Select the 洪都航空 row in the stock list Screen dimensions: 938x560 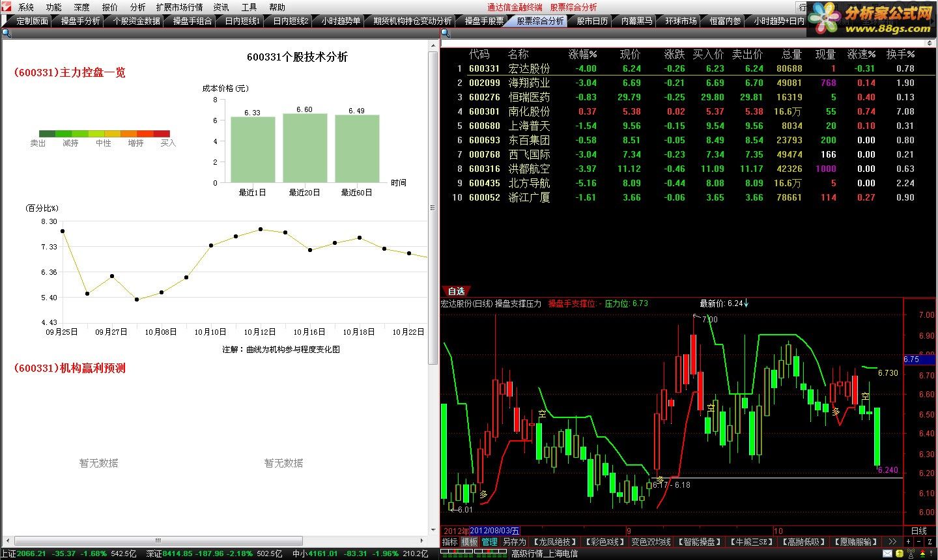[x=688, y=169]
